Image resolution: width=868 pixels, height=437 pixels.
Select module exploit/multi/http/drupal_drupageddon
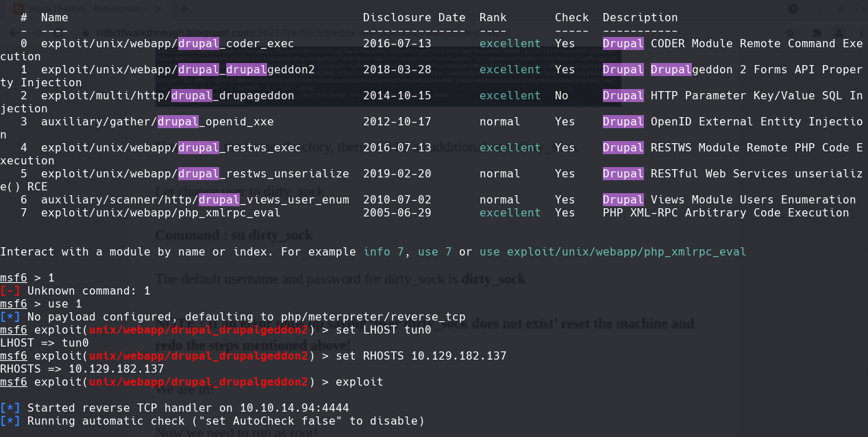pyautogui.click(x=168, y=96)
